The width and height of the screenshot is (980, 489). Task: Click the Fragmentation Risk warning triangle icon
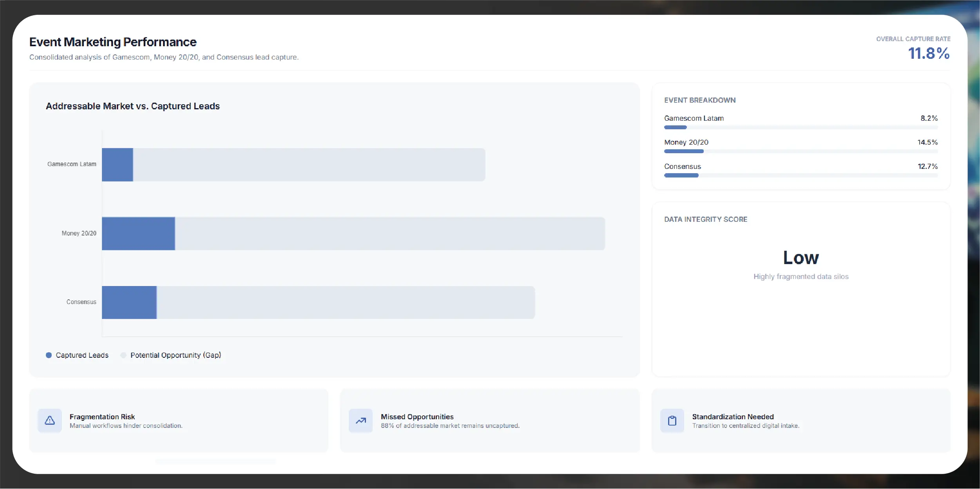(x=50, y=420)
